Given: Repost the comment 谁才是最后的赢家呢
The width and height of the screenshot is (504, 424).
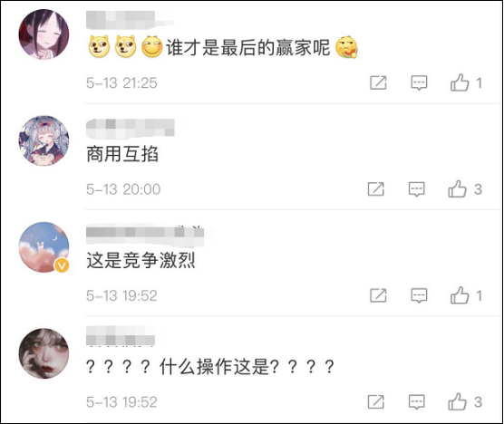Looking at the screenshot, I should (x=378, y=82).
